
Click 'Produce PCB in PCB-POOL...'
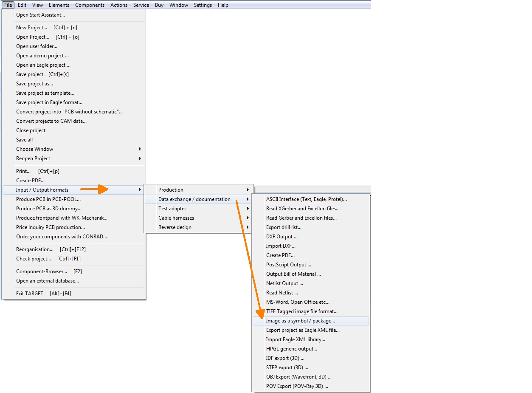pos(48,199)
